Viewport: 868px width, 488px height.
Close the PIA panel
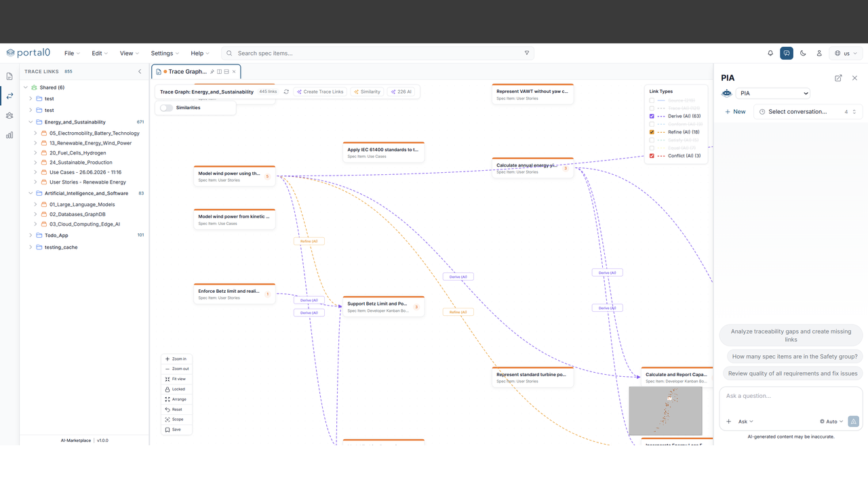pos(854,78)
